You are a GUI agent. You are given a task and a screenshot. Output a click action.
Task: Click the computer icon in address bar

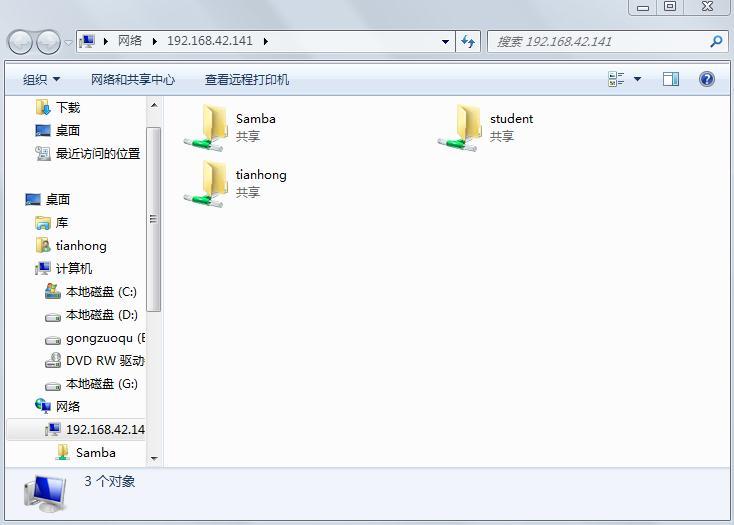88,41
